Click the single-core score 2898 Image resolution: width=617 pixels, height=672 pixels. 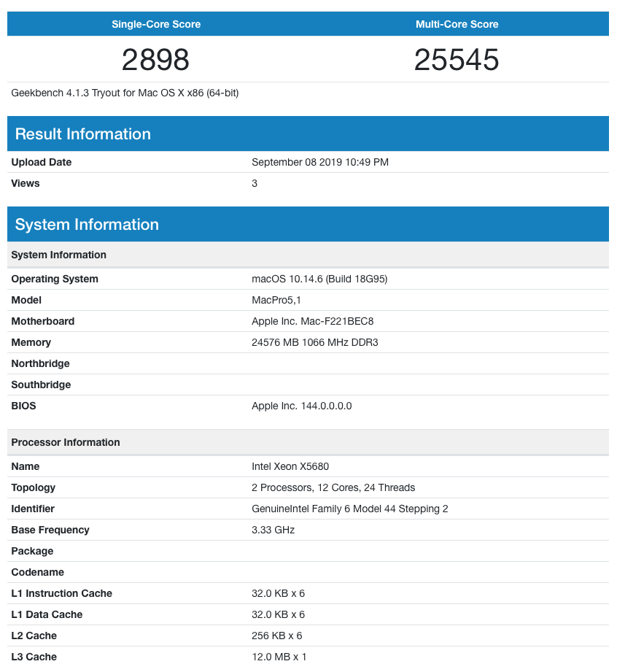tap(155, 58)
